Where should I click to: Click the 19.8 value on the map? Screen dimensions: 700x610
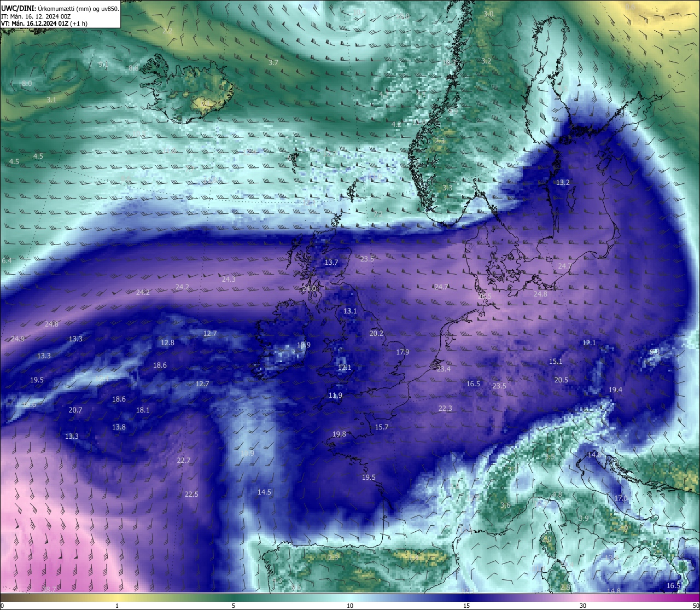[339, 434]
